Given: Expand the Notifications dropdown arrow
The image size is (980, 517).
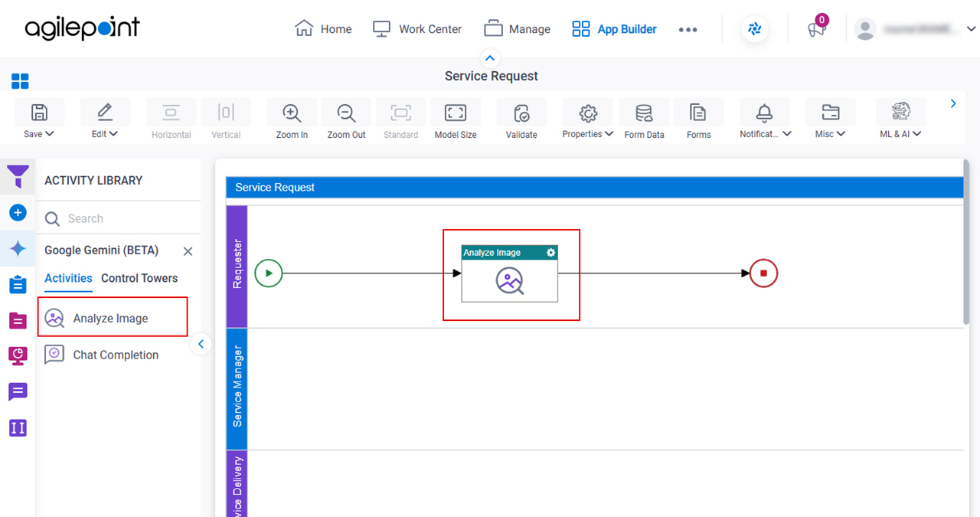Looking at the screenshot, I should 786,134.
